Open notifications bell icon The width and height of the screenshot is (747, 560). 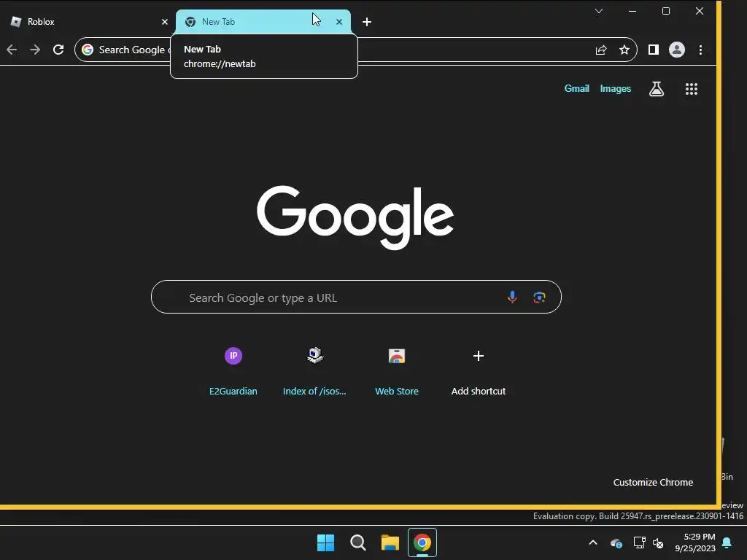click(727, 542)
